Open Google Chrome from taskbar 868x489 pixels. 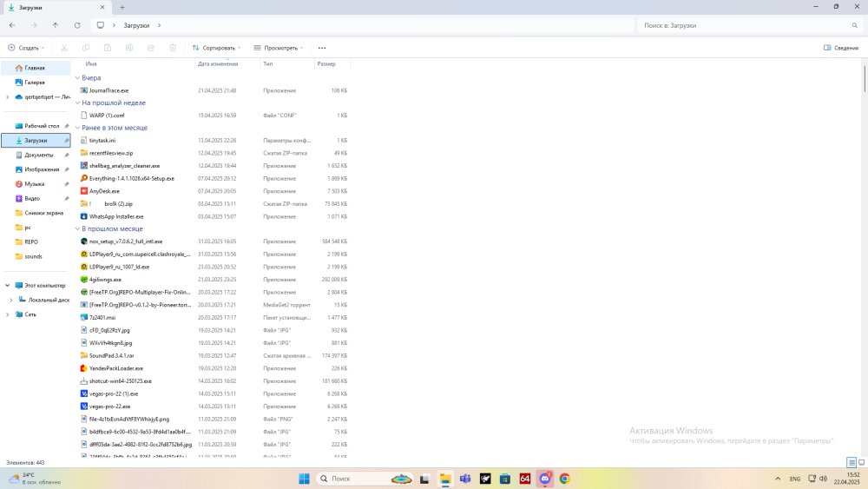[565, 479]
